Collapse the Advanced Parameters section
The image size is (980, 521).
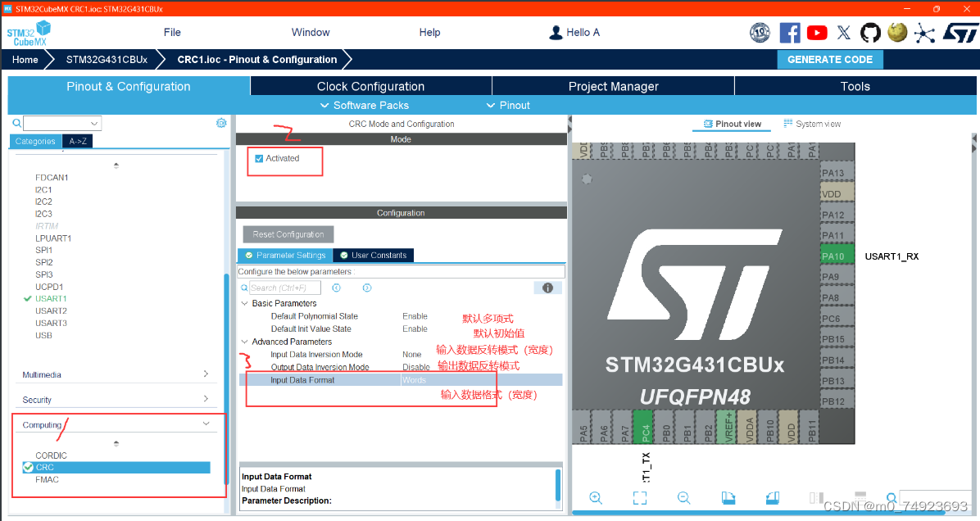243,341
